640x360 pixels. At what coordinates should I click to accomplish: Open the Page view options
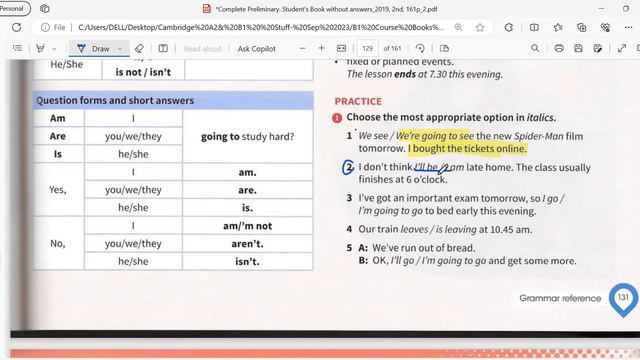(444, 48)
